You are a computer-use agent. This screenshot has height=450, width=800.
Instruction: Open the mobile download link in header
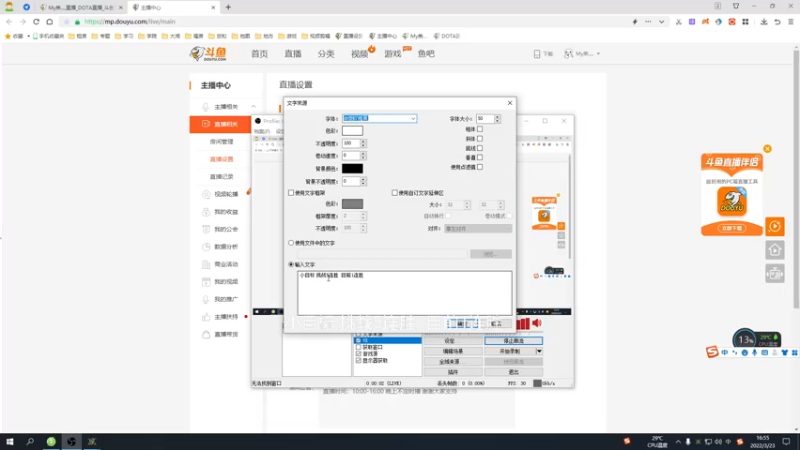(x=543, y=54)
